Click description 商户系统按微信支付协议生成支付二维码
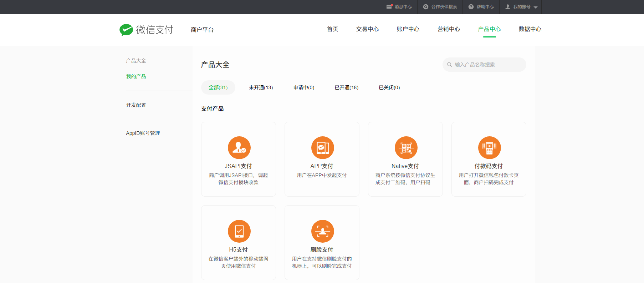This screenshot has width=644, height=283. 405,179
